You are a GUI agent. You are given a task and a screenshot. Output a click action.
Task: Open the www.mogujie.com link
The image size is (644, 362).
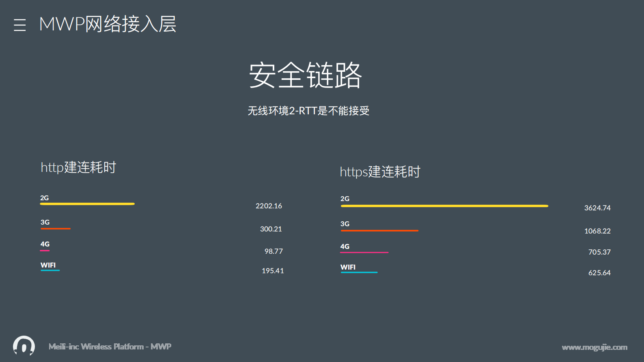coord(594,347)
